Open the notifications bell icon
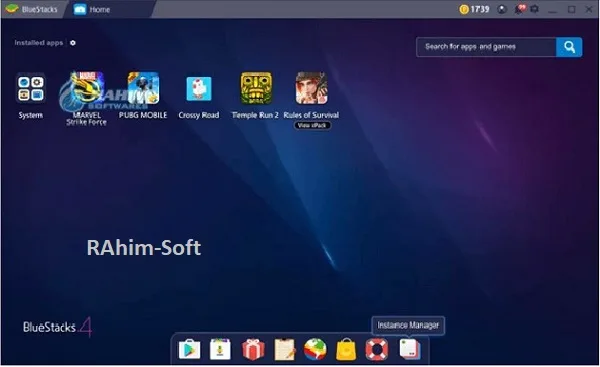 tap(520, 9)
